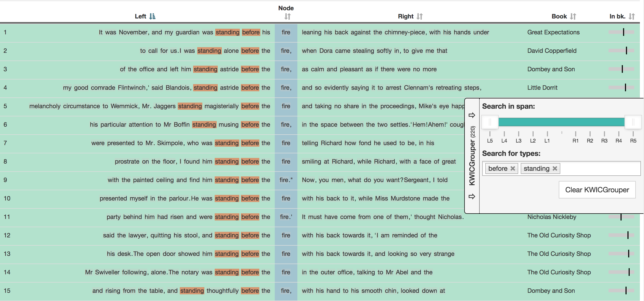This screenshot has height=301, width=644.
Task: Click the vertical KWICGrouper (220) tab label
Action: (472, 155)
